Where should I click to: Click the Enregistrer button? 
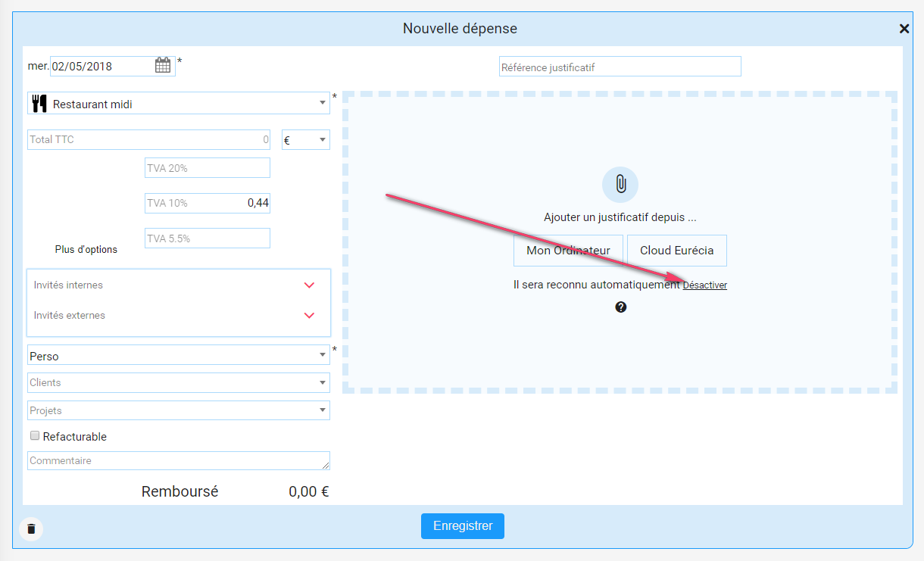coord(462,525)
